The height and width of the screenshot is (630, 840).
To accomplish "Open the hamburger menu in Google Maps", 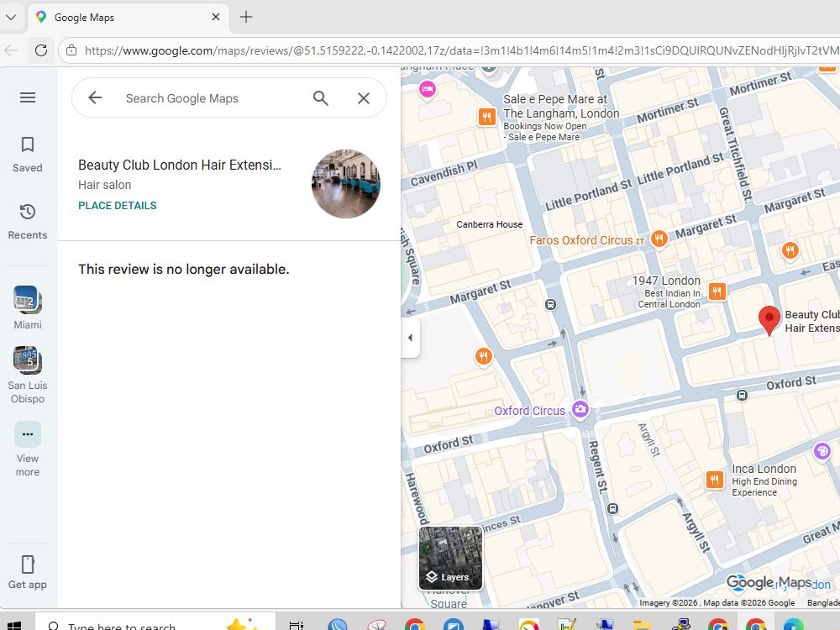I will [x=28, y=97].
